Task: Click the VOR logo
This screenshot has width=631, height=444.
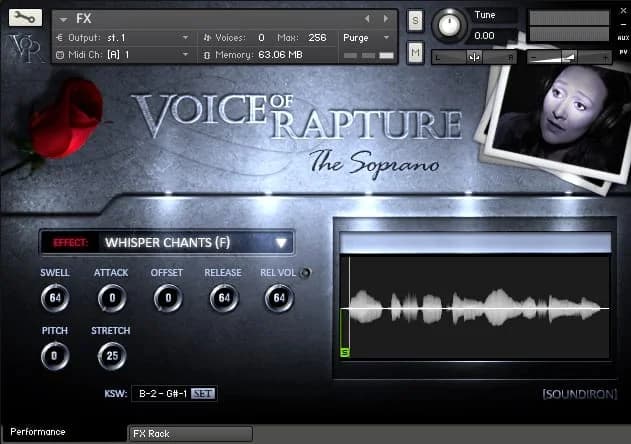Action: pos(25,48)
